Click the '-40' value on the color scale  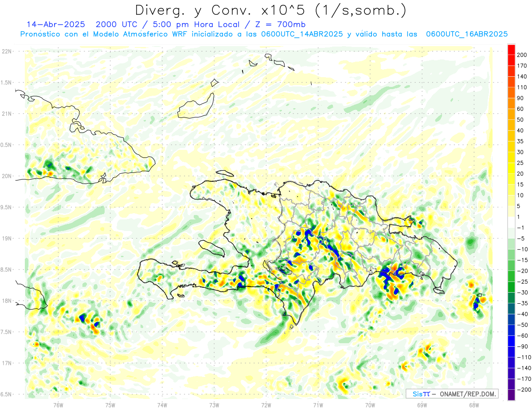[x=523, y=314]
